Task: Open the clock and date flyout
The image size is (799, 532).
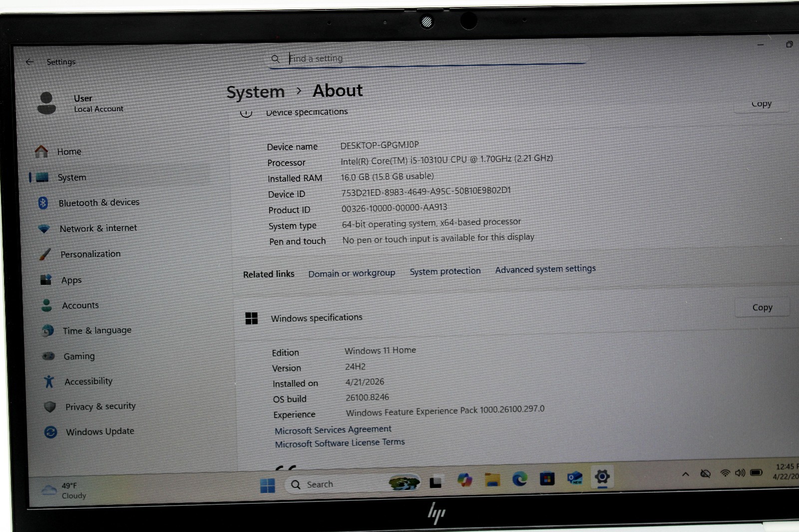Action: 785,471
